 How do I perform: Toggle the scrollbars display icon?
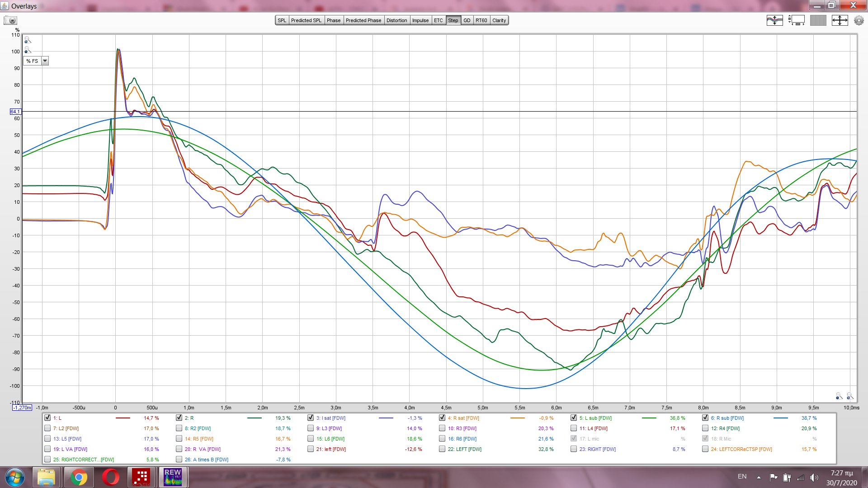[x=797, y=20]
